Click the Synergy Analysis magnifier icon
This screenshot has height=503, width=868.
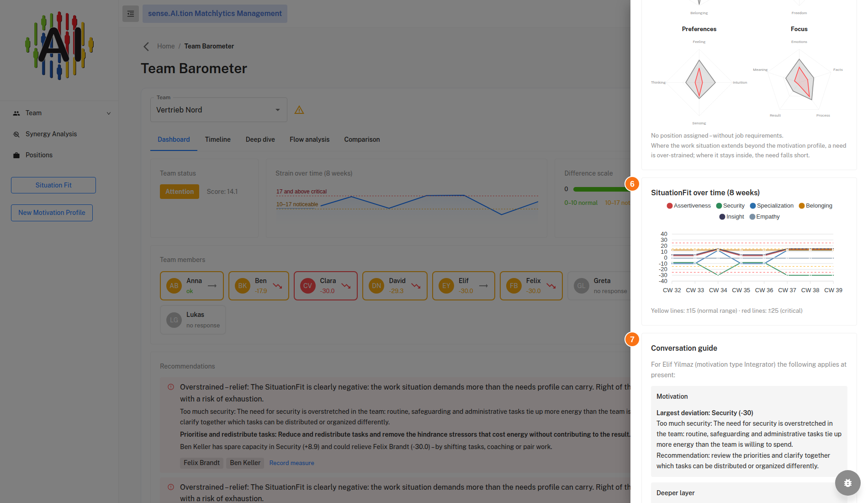[16, 134]
